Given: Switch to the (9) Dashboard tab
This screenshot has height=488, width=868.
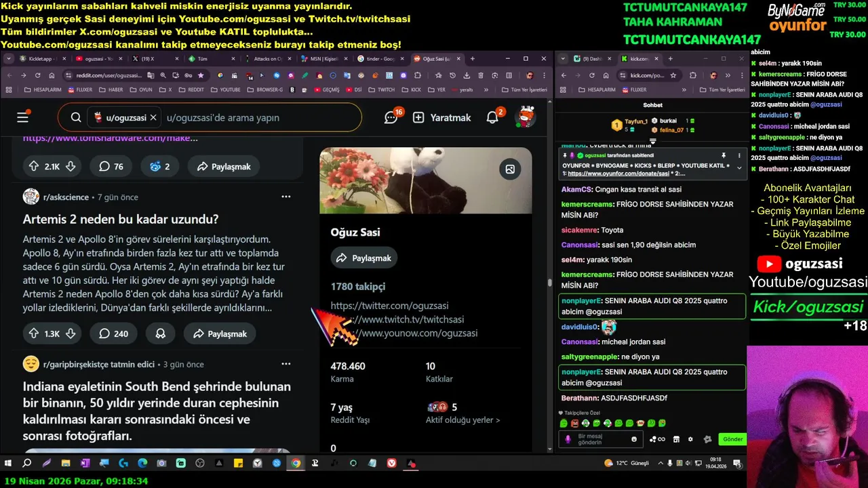Looking at the screenshot, I should pos(594,59).
